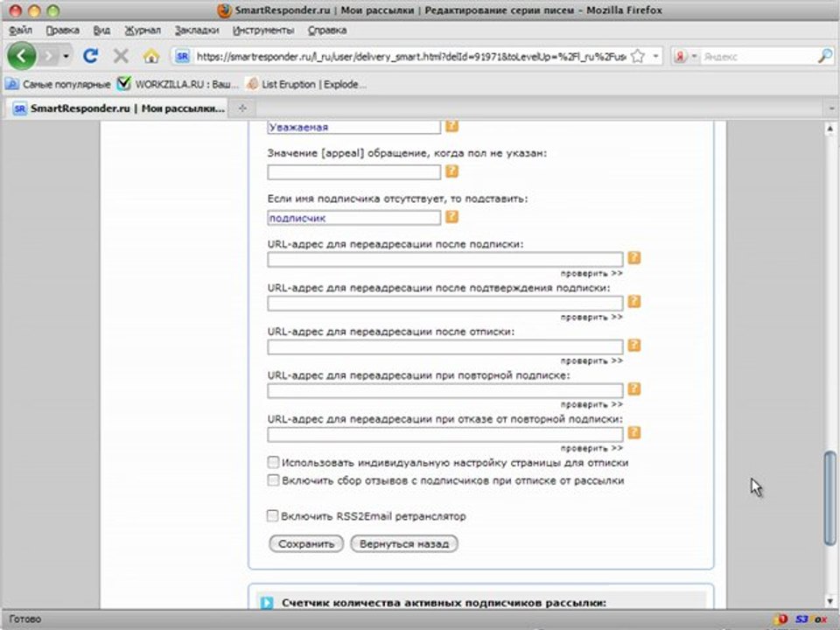Click URL field for redirect после отписки

445,347
